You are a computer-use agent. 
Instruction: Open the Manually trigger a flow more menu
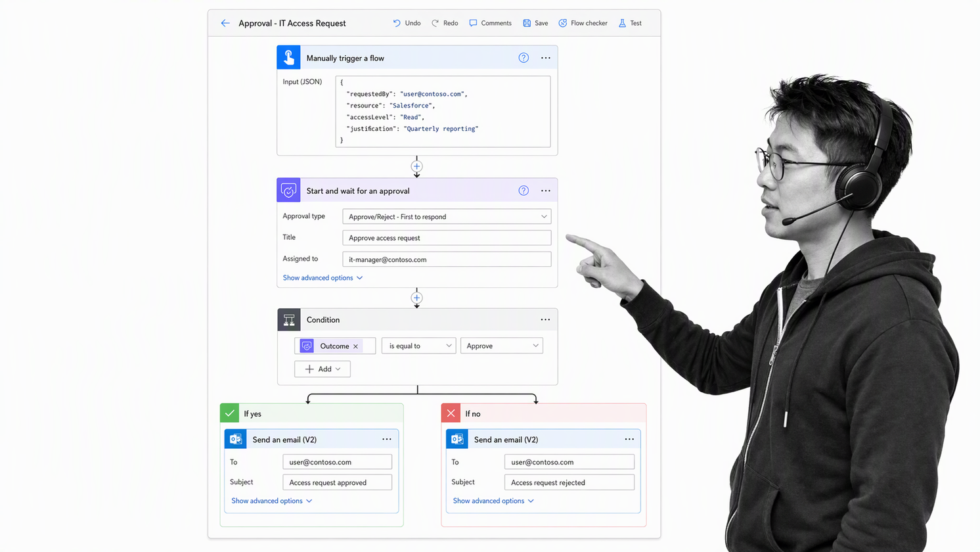(546, 58)
